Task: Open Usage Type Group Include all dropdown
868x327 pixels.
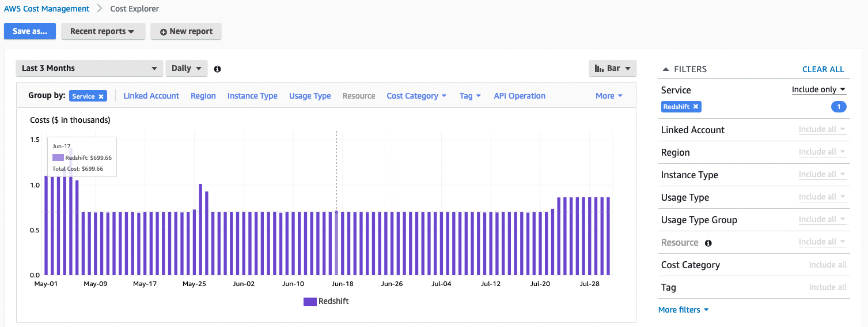Action: 822,219
